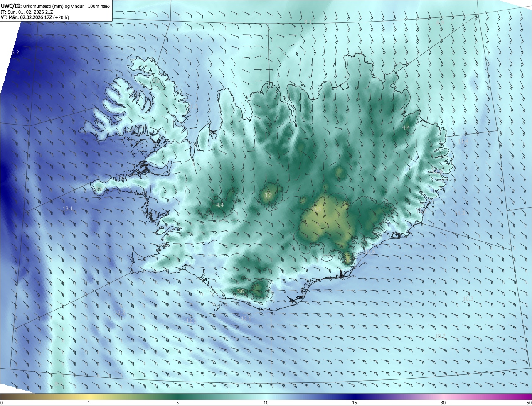Select the initial time "IT: Sun. 01. 02. 2026 21Z"
The height and width of the screenshot is (406, 532).
(x=26, y=12)
